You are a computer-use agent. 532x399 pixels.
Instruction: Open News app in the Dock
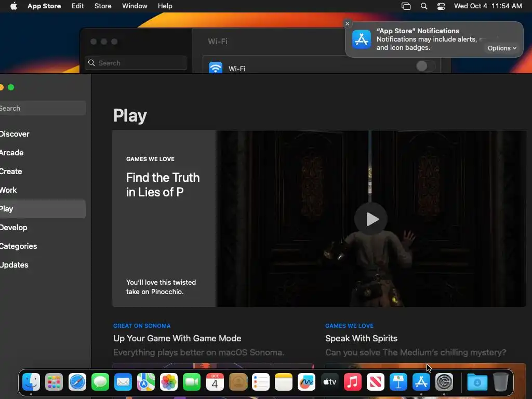[375, 382]
